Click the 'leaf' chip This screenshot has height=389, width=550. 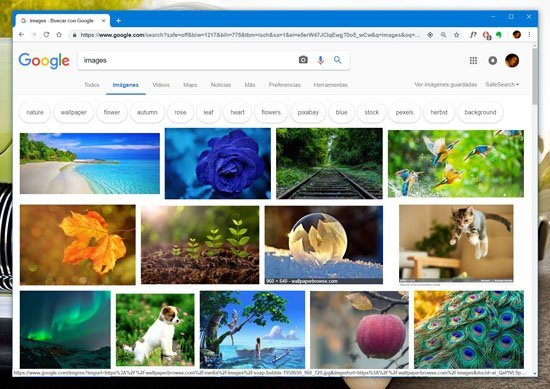click(x=208, y=112)
